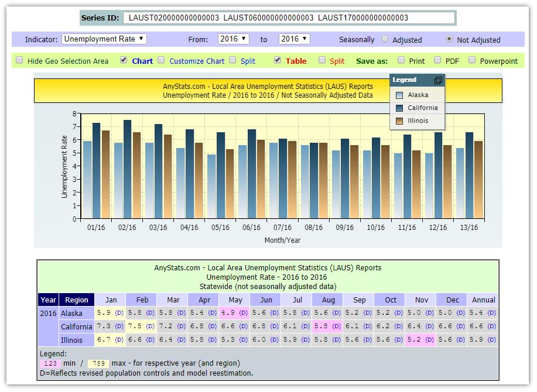Uncheck the Table checkbox

278,60
